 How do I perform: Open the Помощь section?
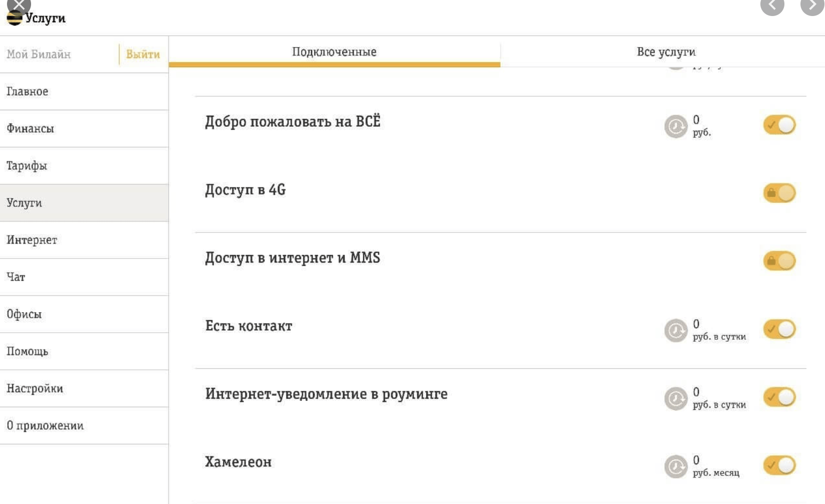pyautogui.click(x=27, y=351)
